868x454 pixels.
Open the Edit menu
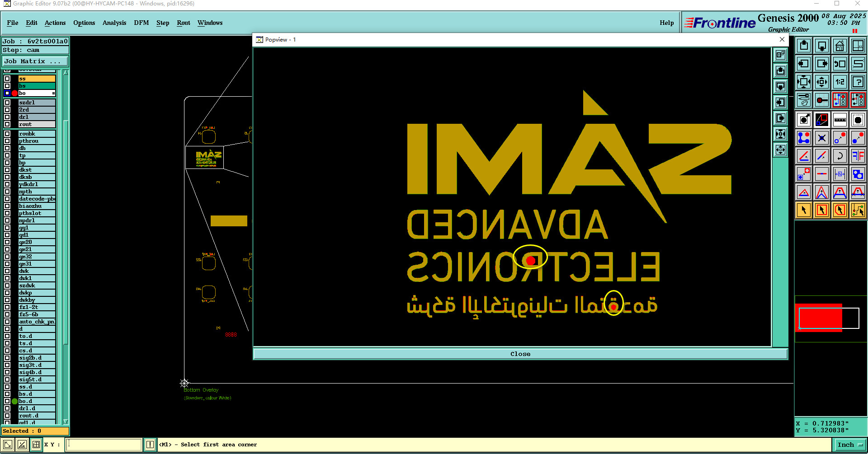click(x=32, y=23)
